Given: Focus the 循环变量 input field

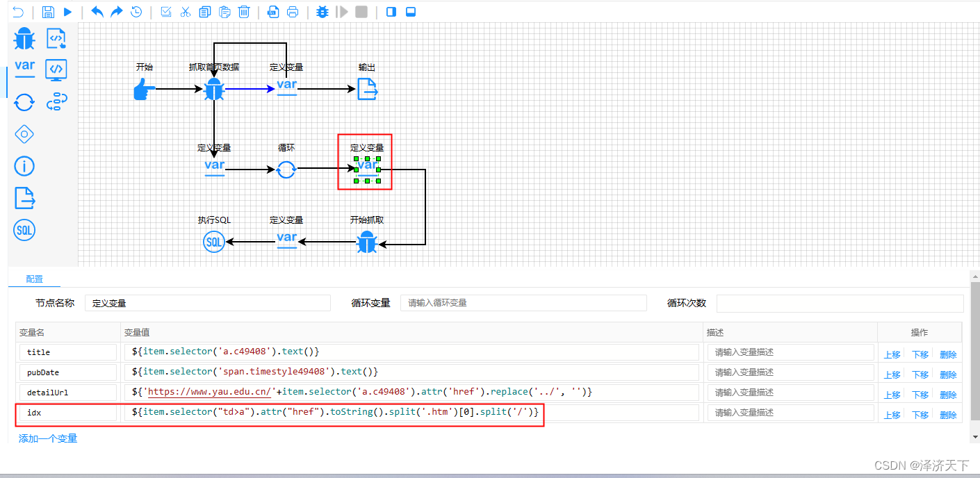Looking at the screenshot, I should (523, 303).
